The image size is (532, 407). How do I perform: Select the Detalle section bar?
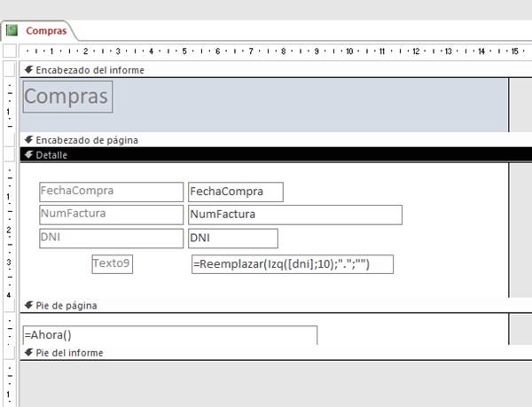(276, 155)
